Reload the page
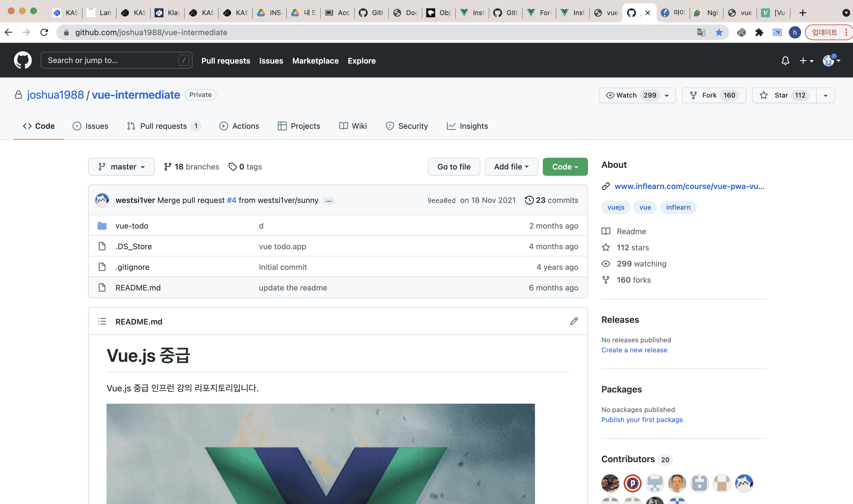The width and height of the screenshot is (853, 504). coord(44,32)
